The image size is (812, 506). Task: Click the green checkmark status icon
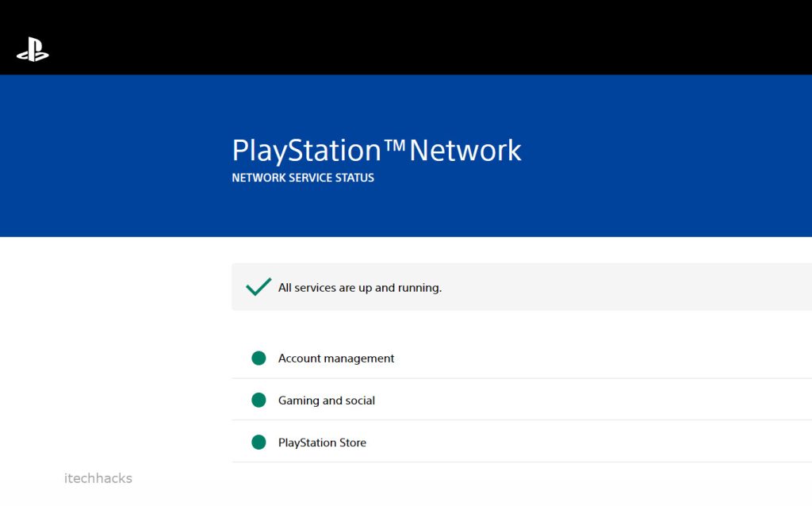click(259, 287)
